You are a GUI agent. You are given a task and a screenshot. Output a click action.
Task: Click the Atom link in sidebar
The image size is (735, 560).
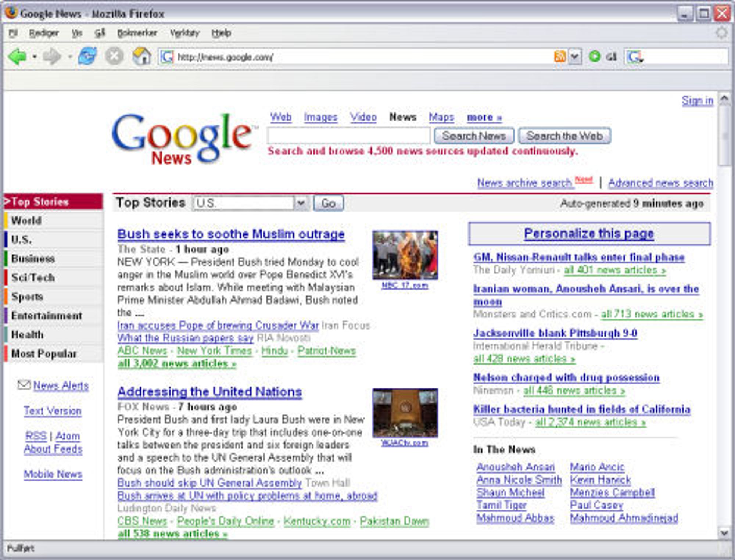click(x=68, y=436)
